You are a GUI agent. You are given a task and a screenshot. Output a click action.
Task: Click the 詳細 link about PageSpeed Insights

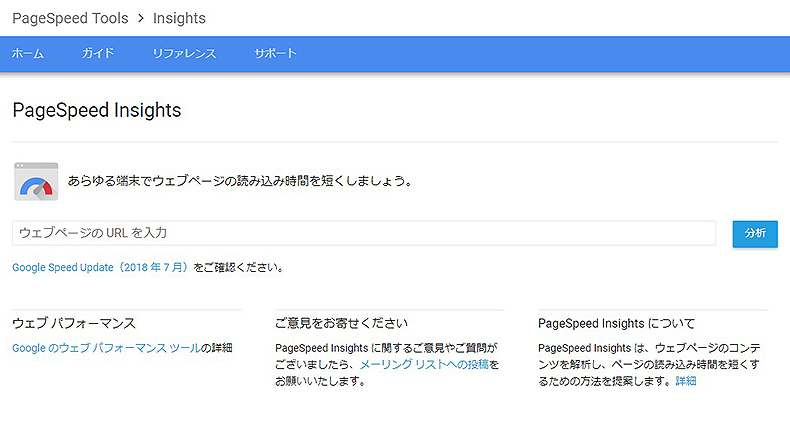pos(686,381)
